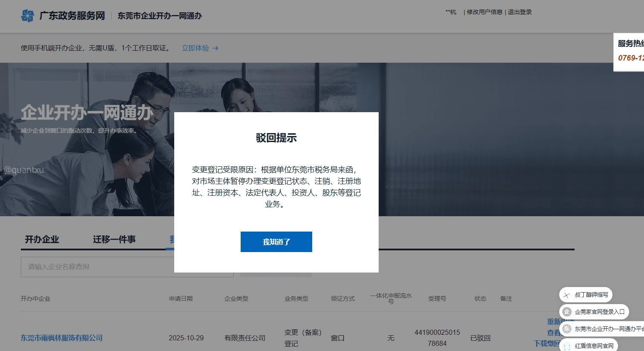
Task: Click the 红盾信息网官网 chip icon
Action: tap(566, 346)
